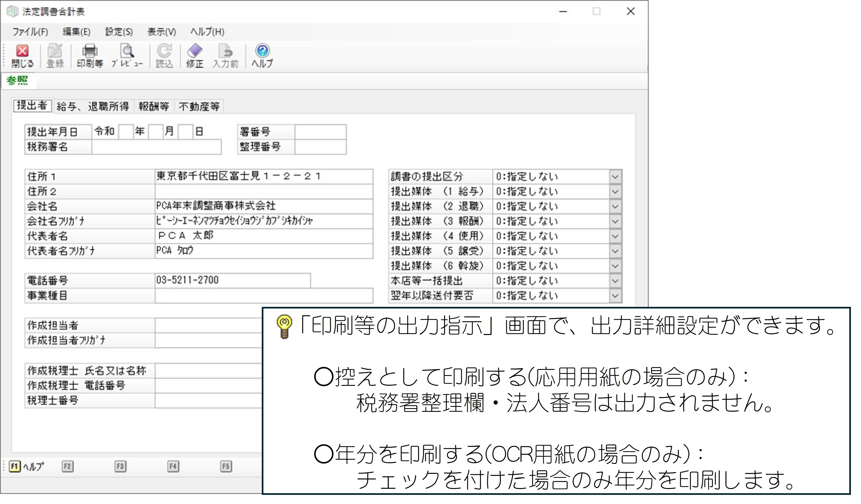Open the 提出媒体 (1 給与) dropdown
Image resolution: width=861 pixels, height=504 pixels.
coord(615,192)
